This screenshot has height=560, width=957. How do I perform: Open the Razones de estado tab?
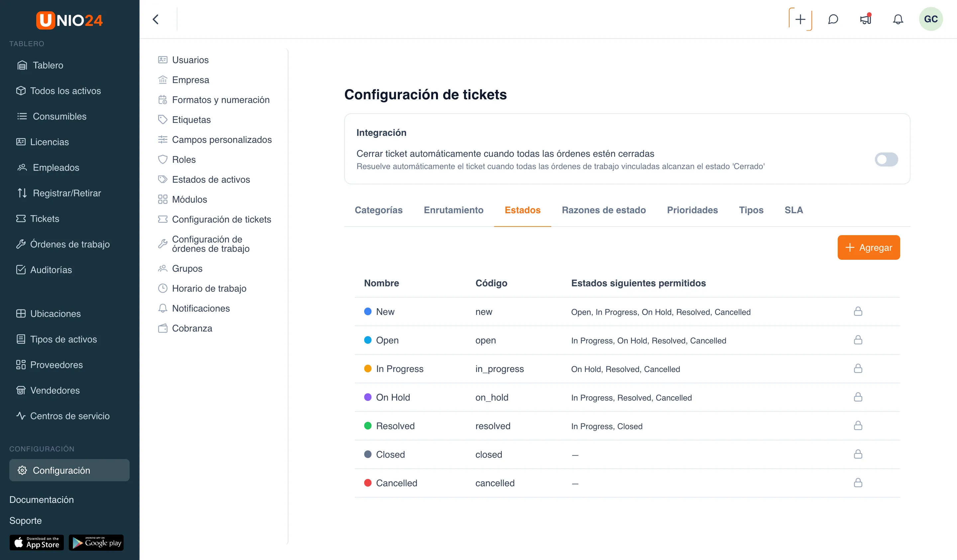[x=603, y=210]
